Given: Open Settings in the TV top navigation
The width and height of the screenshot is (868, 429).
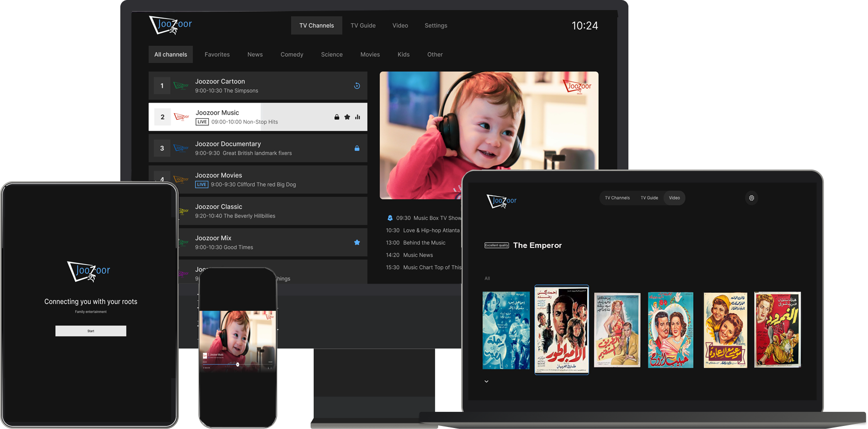Looking at the screenshot, I should [436, 26].
